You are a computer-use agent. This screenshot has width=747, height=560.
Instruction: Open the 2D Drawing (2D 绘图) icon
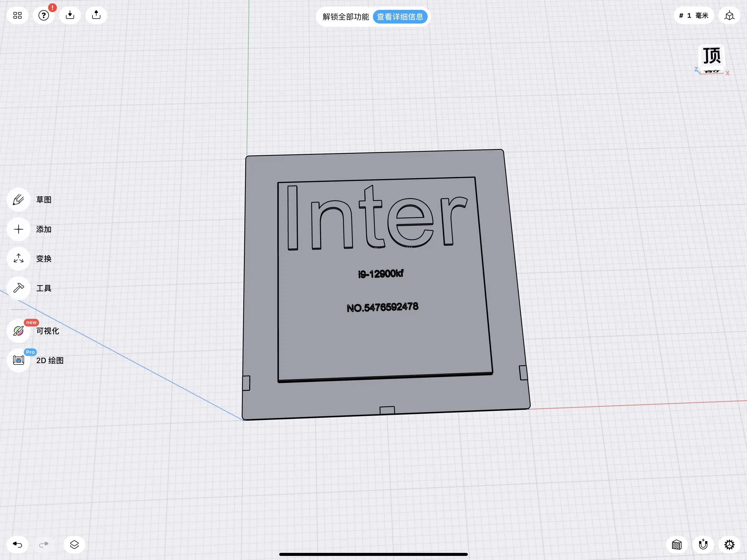(19, 360)
